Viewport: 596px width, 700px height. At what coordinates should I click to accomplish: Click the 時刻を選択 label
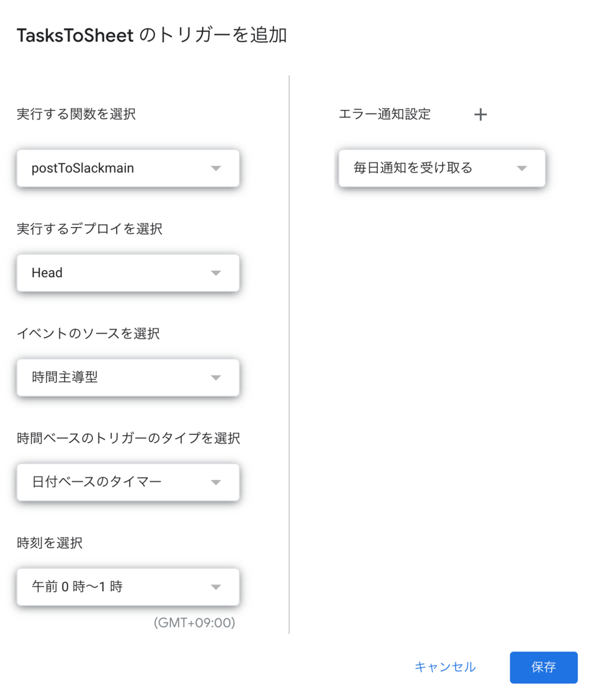coord(50,543)
